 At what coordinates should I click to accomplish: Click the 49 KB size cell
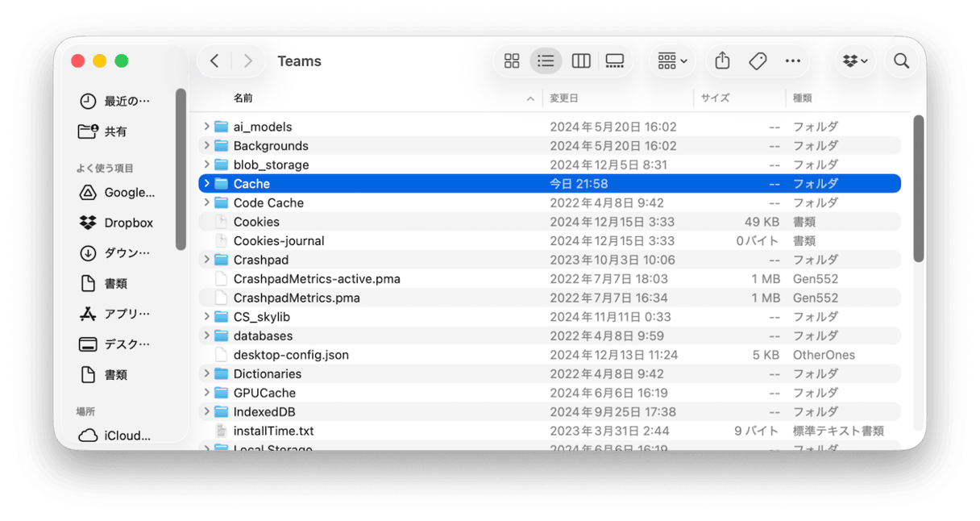pyautogui.click(x=762, y=222)
